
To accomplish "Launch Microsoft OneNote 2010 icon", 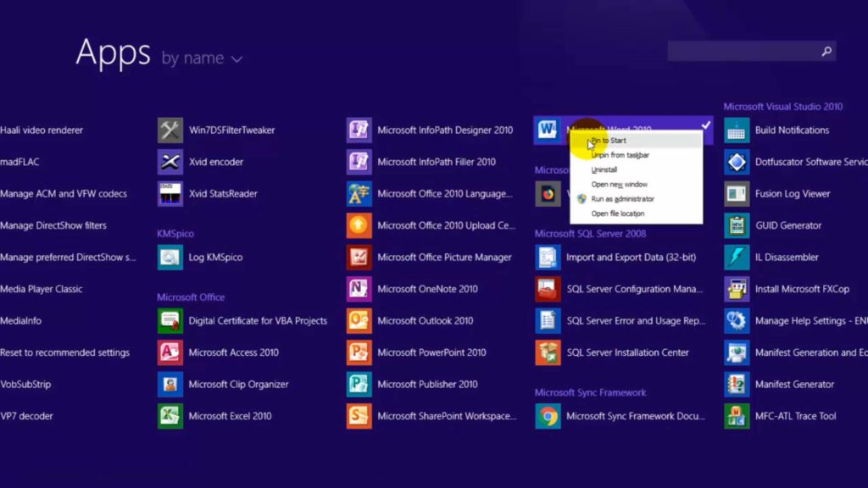I will [359, 289].
